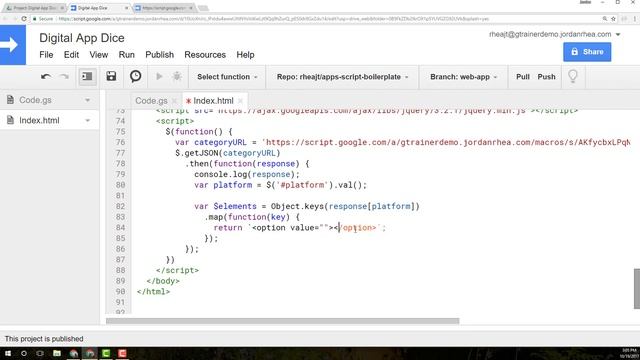Open File Explorer from taskbar

coord(57,353)
